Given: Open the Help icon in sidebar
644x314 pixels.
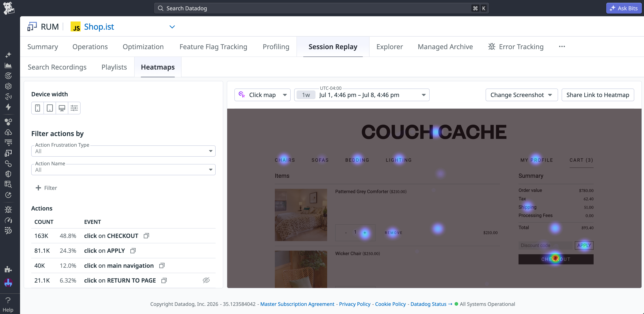Looking at the screenshot, I should [x=8, y=304].
